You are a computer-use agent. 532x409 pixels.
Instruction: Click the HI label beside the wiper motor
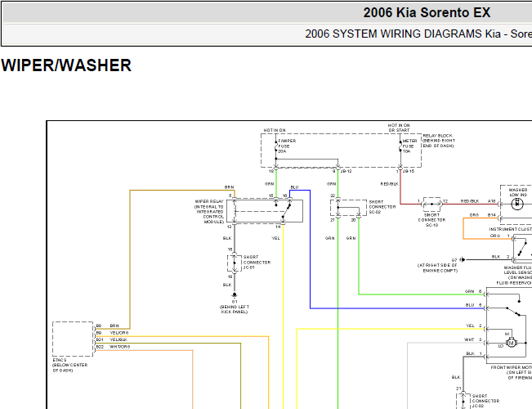click(x=507, y=335)
